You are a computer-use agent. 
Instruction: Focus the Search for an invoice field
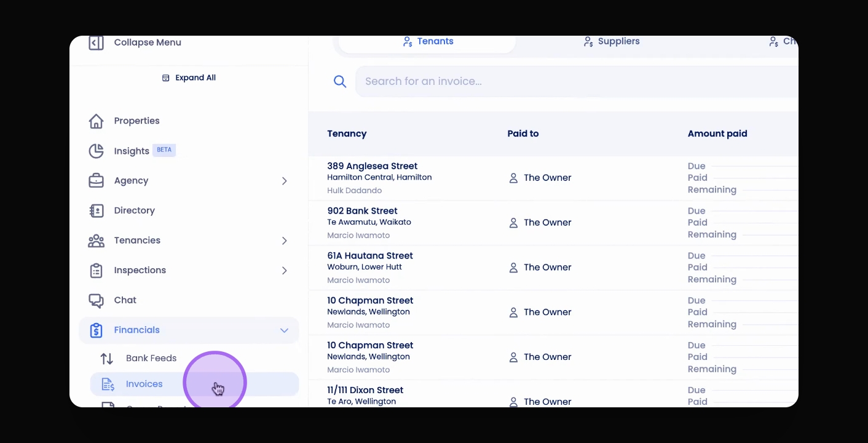577,81
